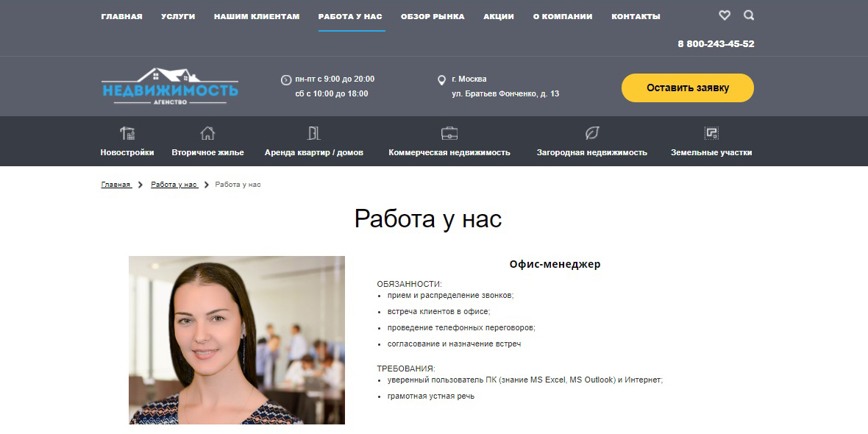Select Коммерческая недвижимость briefcase icon
The width and height of the screenshot is (868, 434).
[449, 133]
